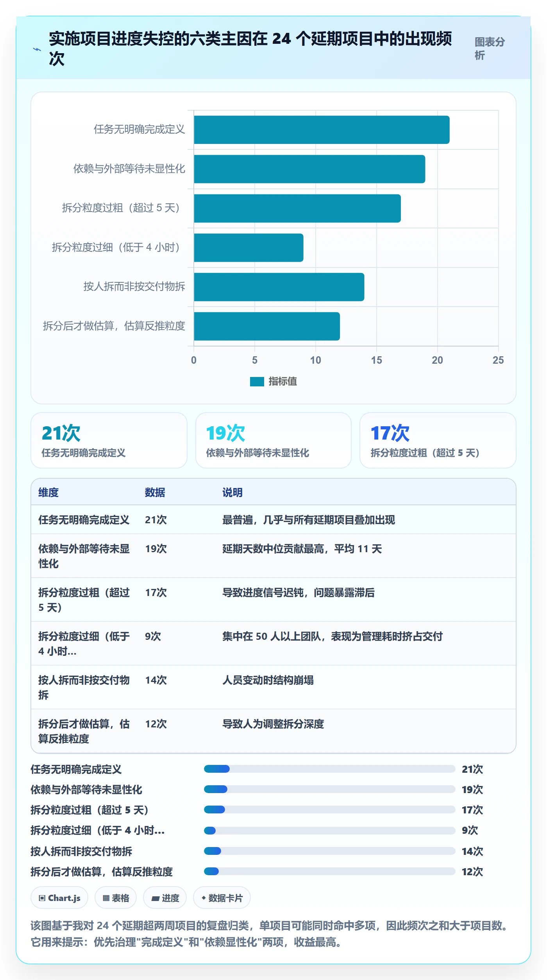
Task: Select table cell 最普遍，几乎与所有延期项目叠加出现
Action: [309, 520]
